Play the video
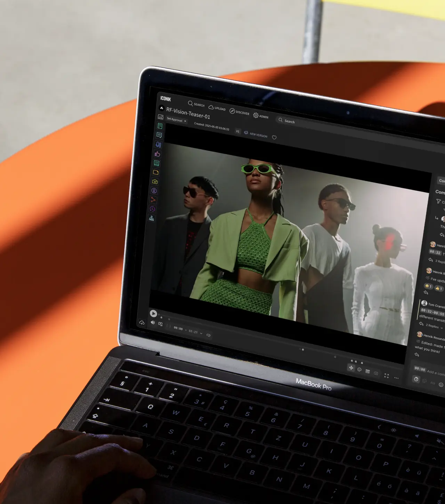Screen dimensions: 445x504 [153, 313]
